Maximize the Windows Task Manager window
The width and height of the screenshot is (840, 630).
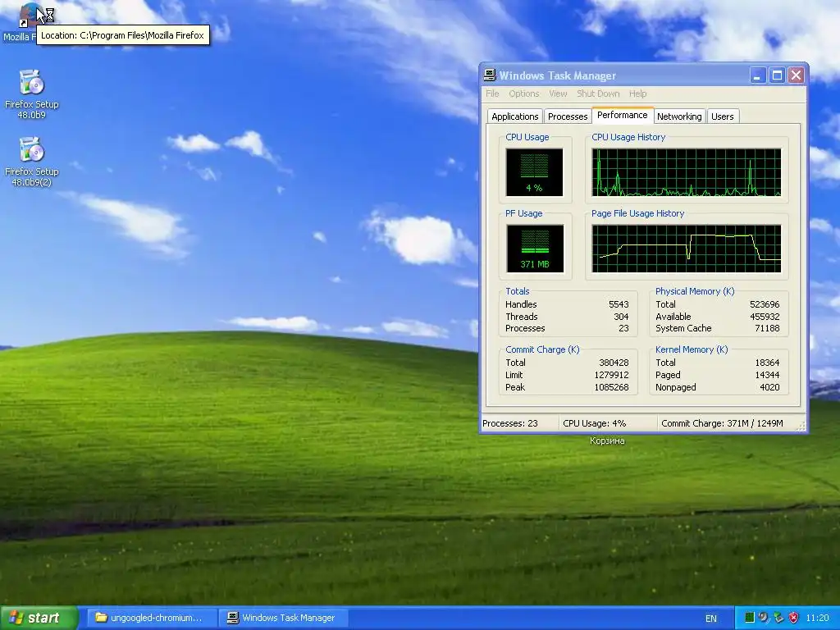[x=777, y=75]
